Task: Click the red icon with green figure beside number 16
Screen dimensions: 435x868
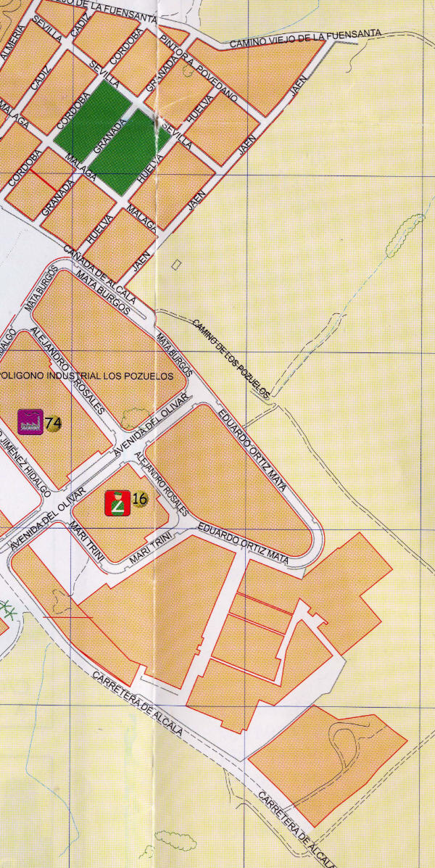Action: pyautogui.click(x=118, y=503)
